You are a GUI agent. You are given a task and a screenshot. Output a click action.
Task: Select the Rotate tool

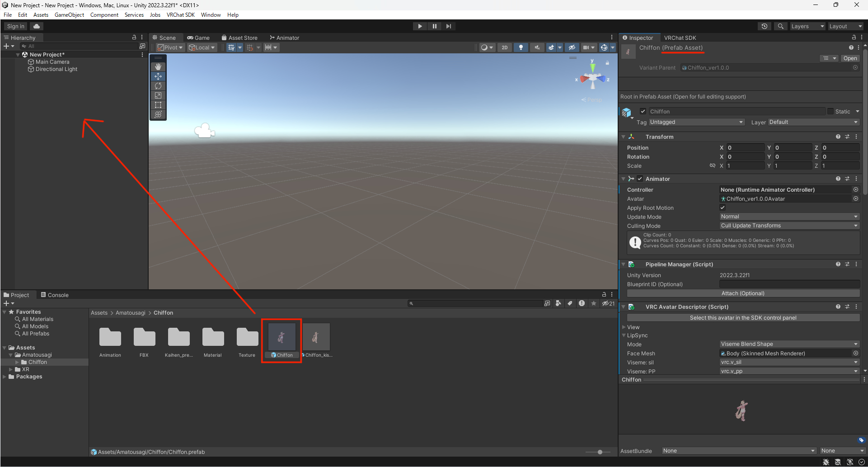(x=158, y=86)
